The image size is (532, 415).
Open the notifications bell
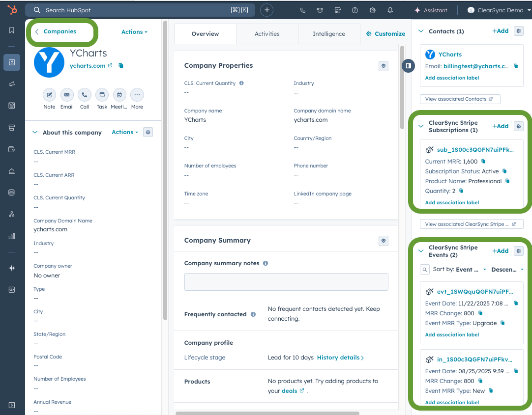[390, 10]
